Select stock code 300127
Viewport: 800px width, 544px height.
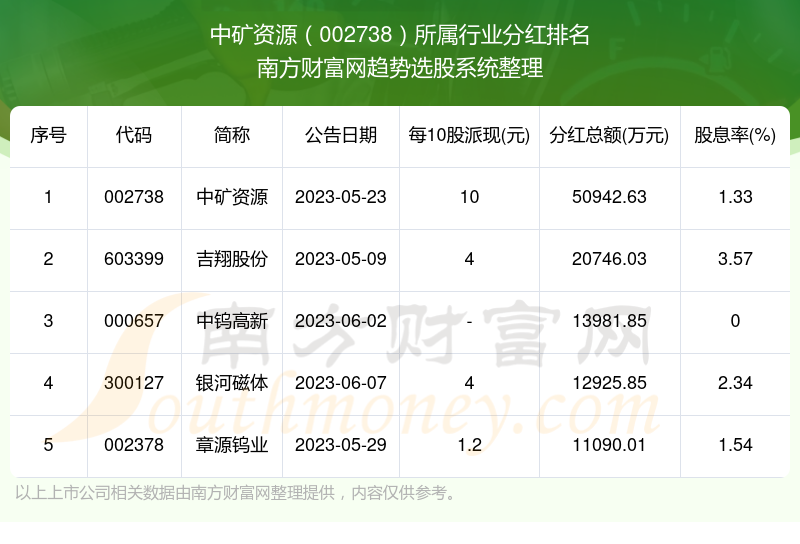click(134, 383)
